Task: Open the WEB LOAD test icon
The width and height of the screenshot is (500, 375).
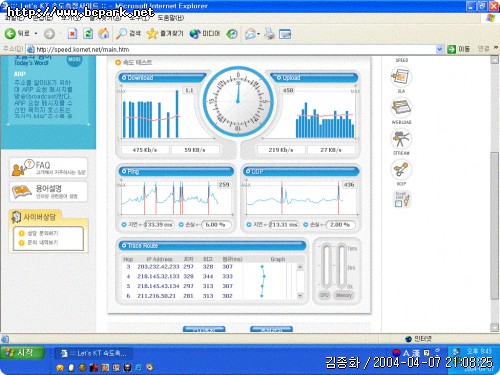Action: 401,108
